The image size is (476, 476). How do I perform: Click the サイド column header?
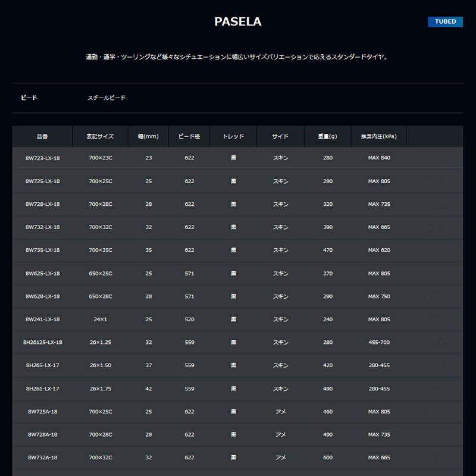280,136
